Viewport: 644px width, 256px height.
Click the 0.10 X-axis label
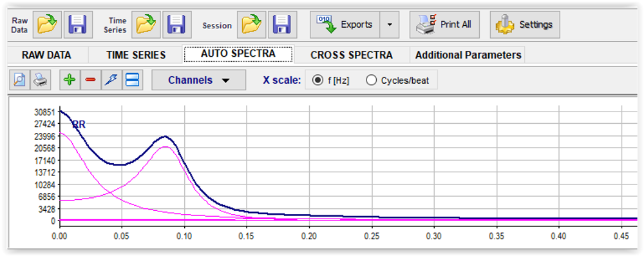[x=184, y=236]
